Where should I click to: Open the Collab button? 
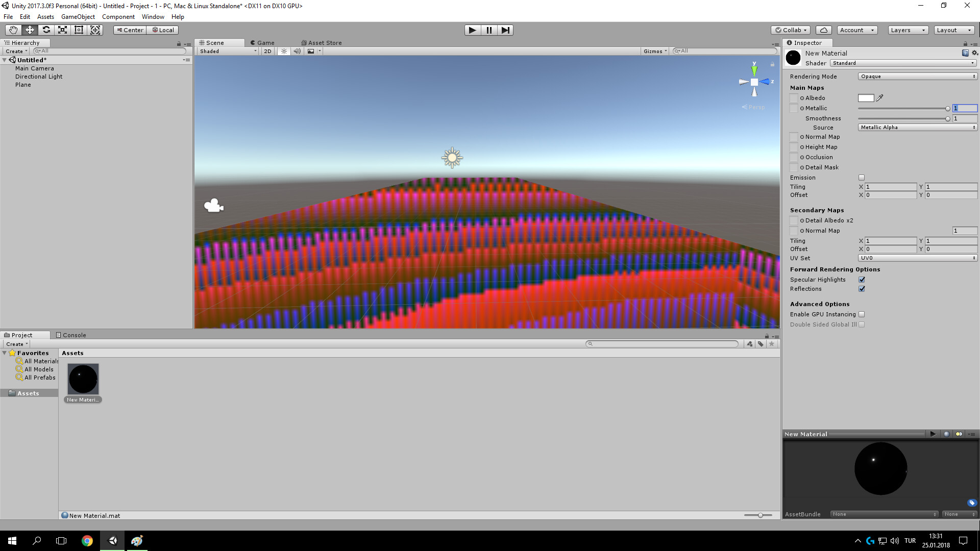[791, 30]
